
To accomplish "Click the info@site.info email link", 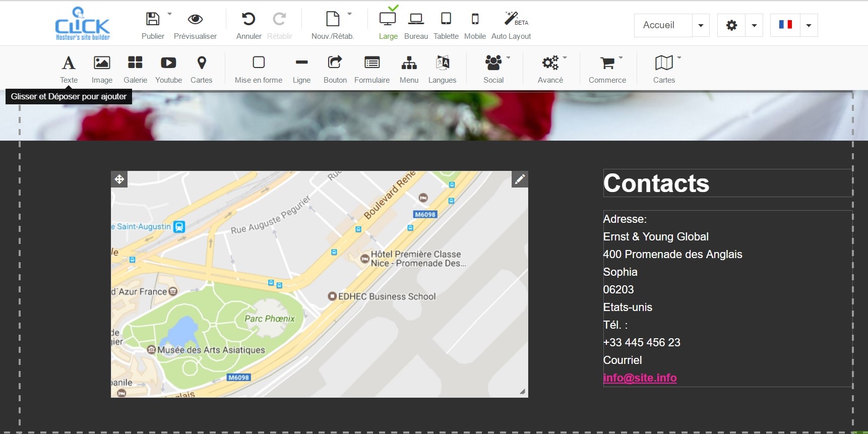I will pos(640,378).
